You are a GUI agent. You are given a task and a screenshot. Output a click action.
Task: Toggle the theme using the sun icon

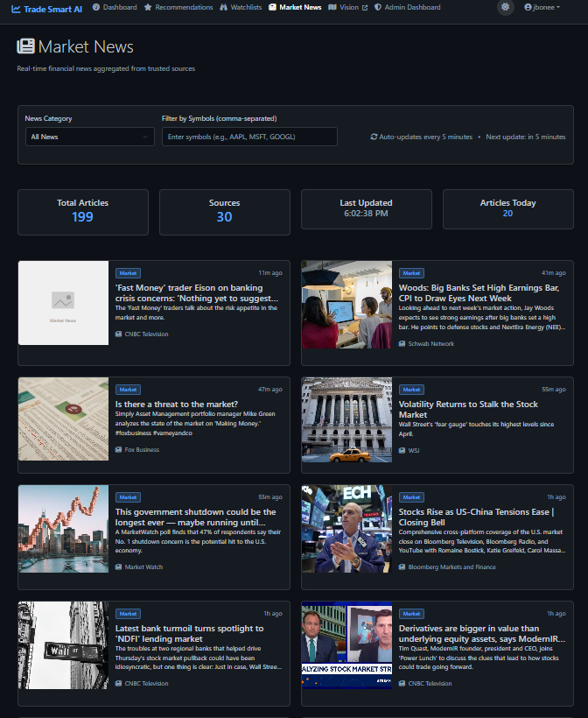pos(504,7)
